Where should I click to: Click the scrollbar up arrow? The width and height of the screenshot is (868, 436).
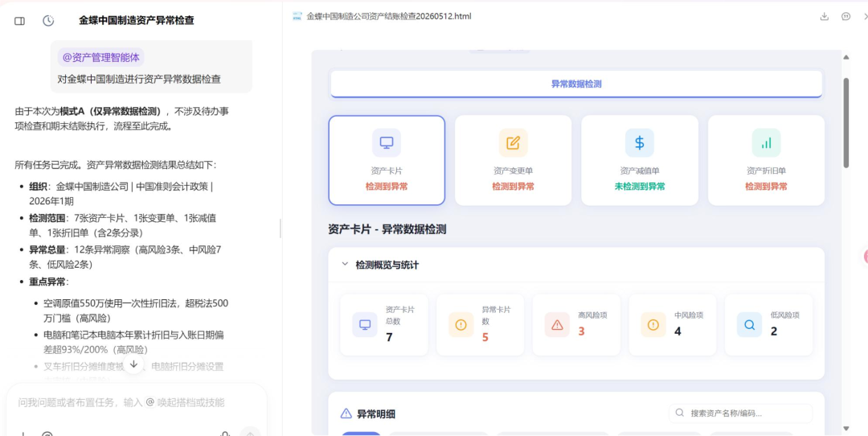[x=845, y=57]
